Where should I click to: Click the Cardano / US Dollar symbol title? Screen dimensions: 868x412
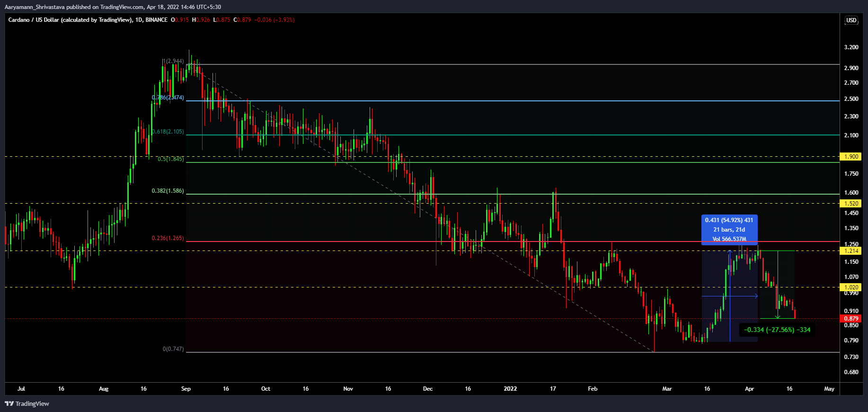coord(70,20)
